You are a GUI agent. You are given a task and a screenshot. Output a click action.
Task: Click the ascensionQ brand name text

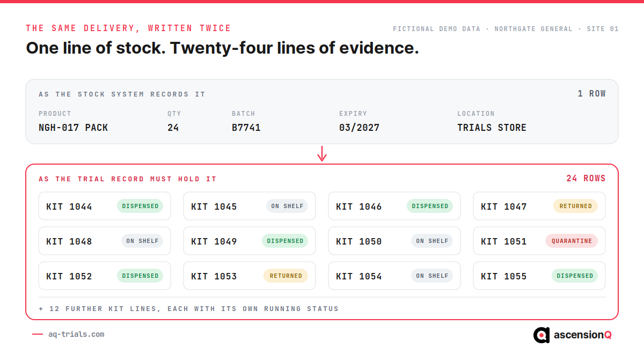583,335
